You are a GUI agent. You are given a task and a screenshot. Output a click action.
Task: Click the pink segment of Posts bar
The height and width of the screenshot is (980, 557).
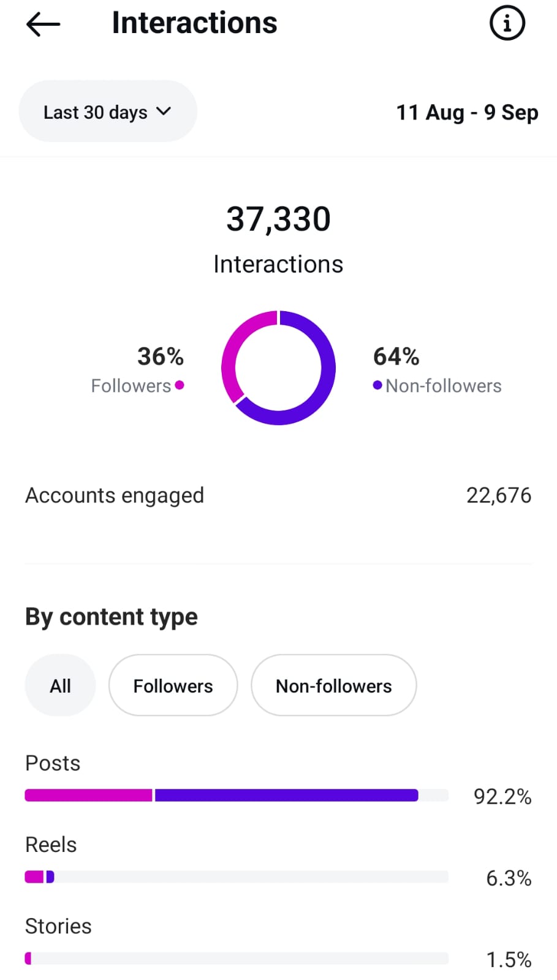(x=88, y=795)
